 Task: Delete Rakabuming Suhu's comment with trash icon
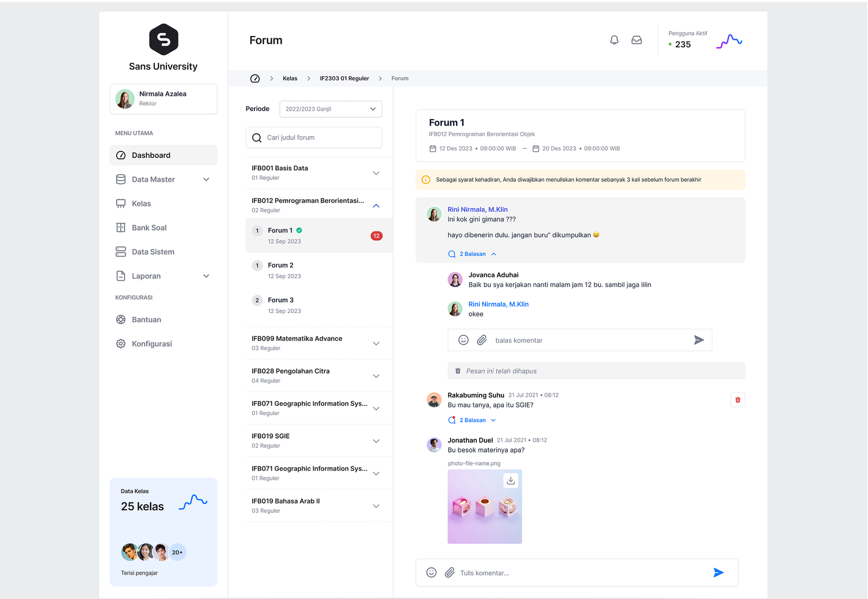(738, 400)
